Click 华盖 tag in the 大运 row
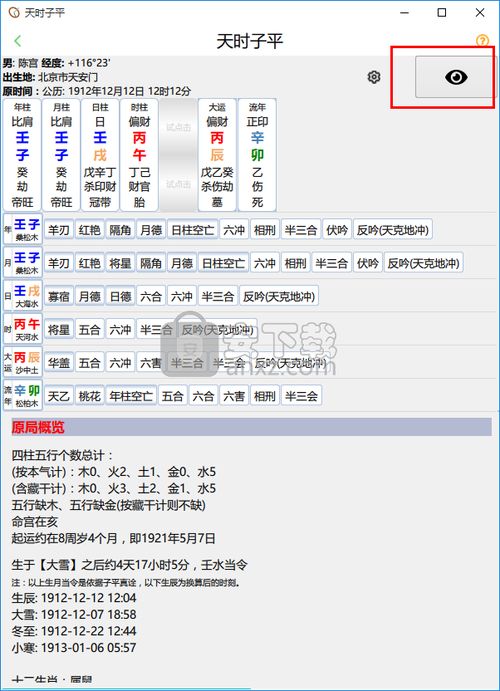 click(59, 363)
